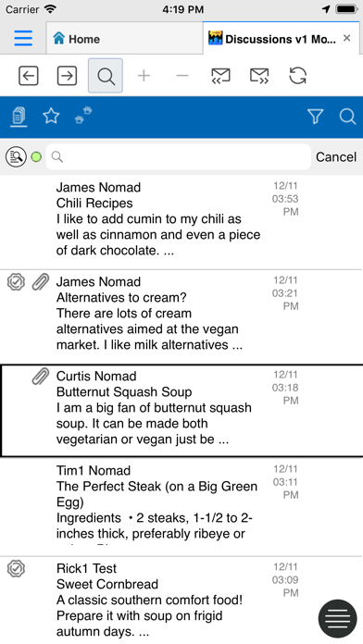
Task: Tap the blue bar search icon
Action: tap(347, 117)
